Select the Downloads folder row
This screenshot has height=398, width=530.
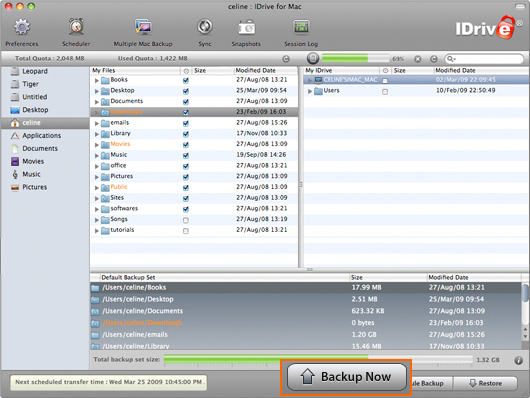tap(194, 112)
